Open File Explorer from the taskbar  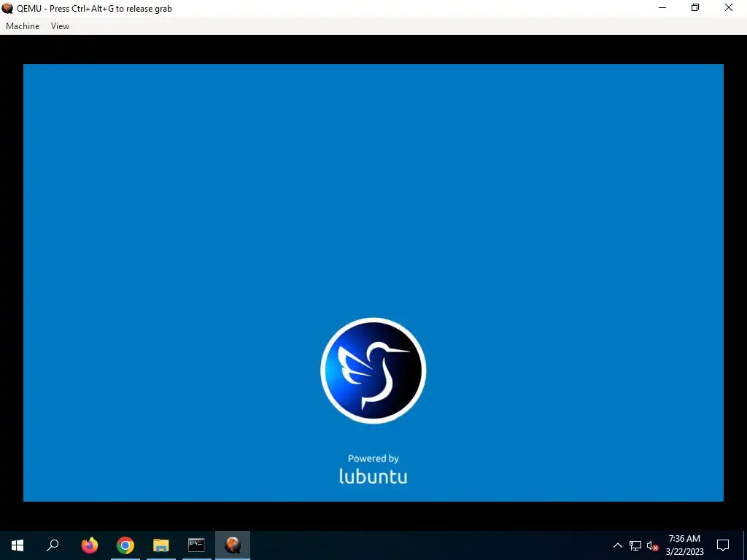161,545
